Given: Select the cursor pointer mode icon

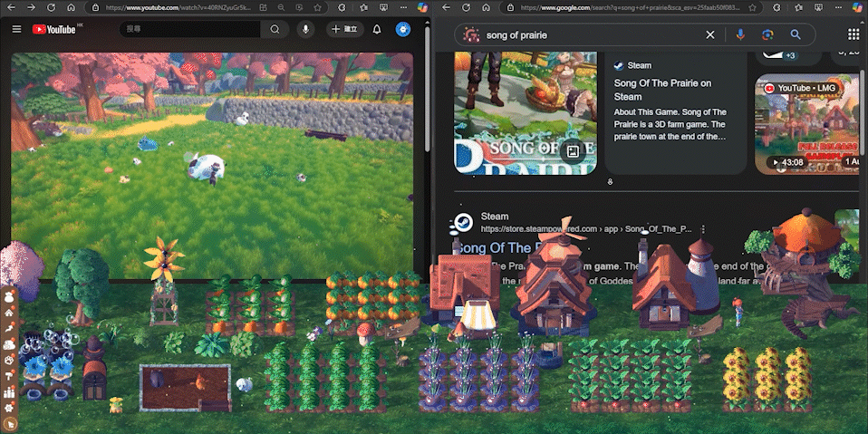Looking at the screenshot, I should [9, 425].
